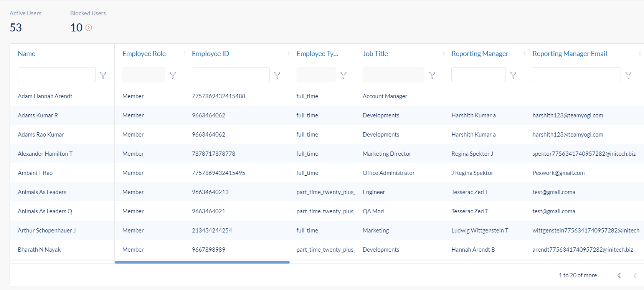The width and height of the screenshot is (644, 290).
Task: Click the spektor7756341740957282@initech.biz email
Action: point(584,154)
